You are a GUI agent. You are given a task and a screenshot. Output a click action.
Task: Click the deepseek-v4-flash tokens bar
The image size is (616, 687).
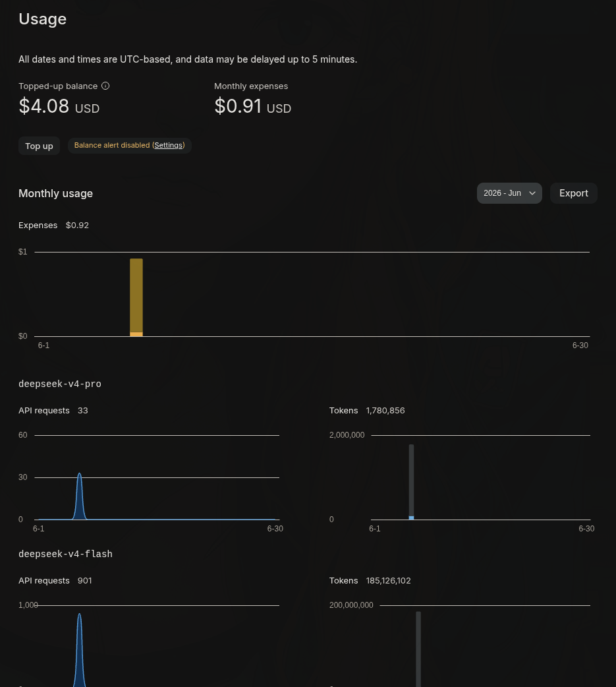[x=418, y=649]
